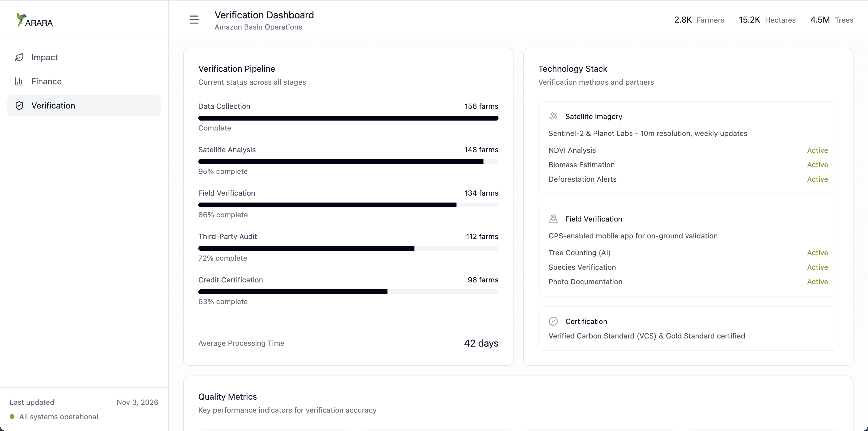This screenshot has height=431, width=868.
Task: Click the Quality Metrics heading
Action: pyautogui.click(x=228, y=397)
